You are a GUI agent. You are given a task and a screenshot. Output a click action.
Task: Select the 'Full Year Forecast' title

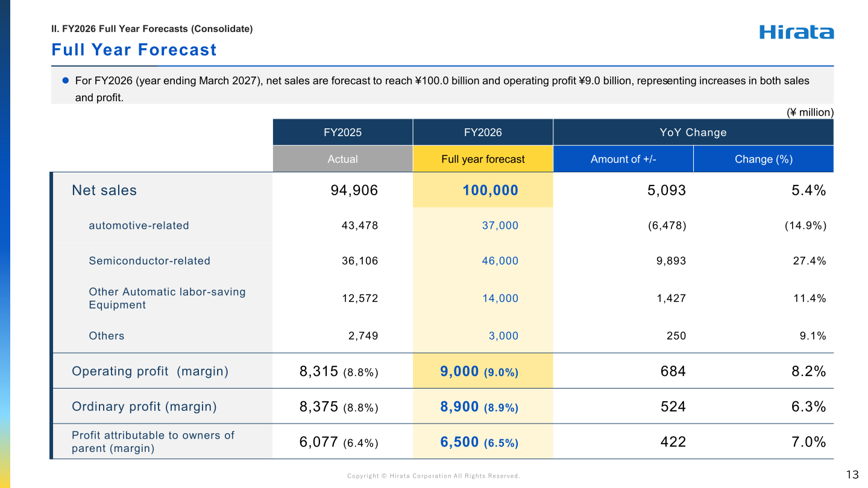click(x=134, y=49)
